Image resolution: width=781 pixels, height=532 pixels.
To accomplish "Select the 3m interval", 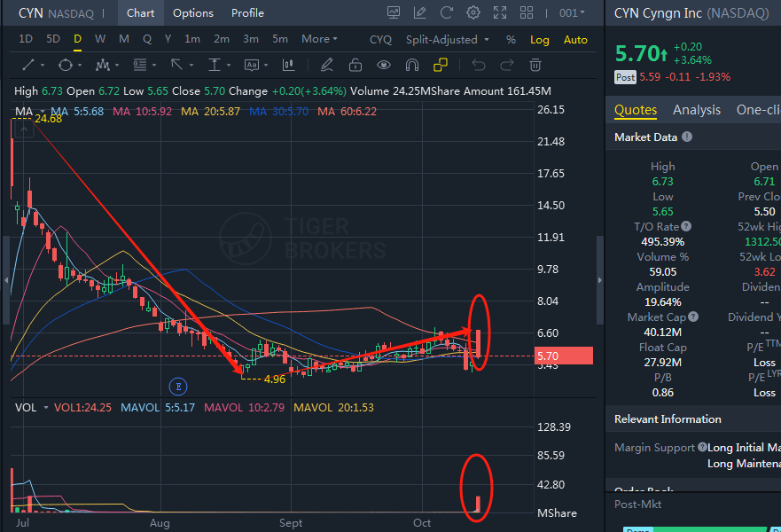I will [x=251, y=39].
